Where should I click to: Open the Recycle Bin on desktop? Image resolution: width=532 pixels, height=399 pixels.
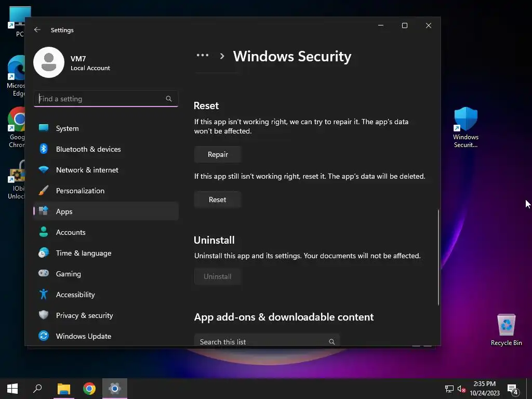pos(506,330)
